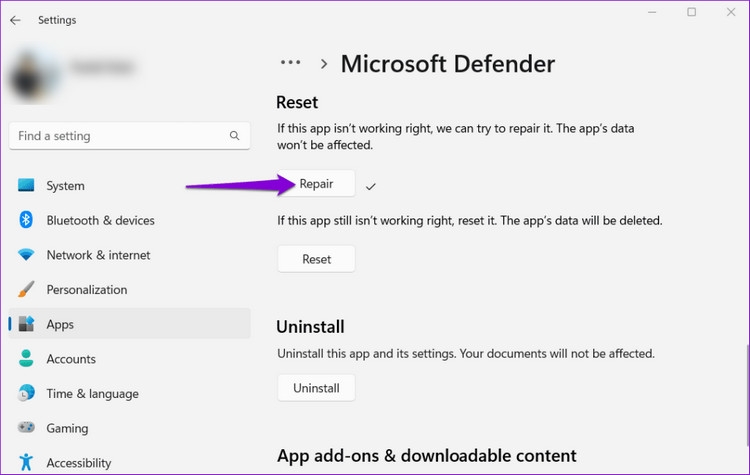Select Personalization in sidebar
The height and width of the screenshot is (475, 750).
(x=129, y=289)
